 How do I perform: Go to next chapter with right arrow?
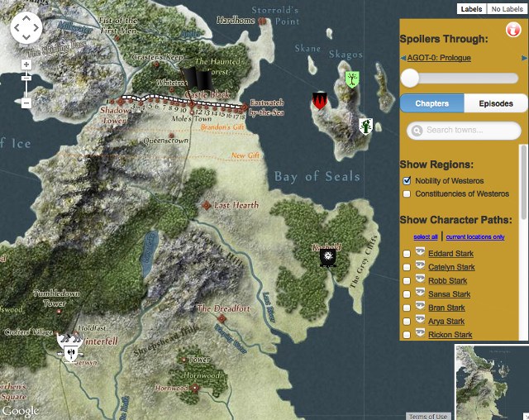click(x=524, y=58)
